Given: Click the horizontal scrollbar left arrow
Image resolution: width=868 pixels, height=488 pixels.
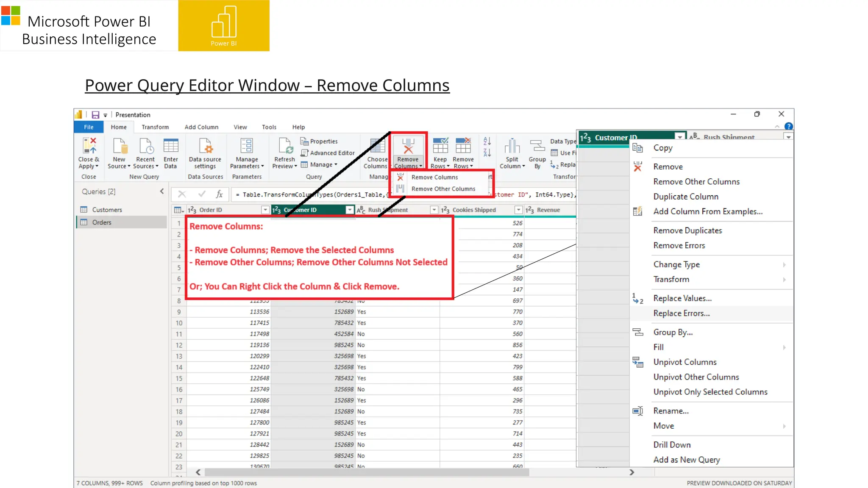Looking at the screenshot, I should pos(198,472).
